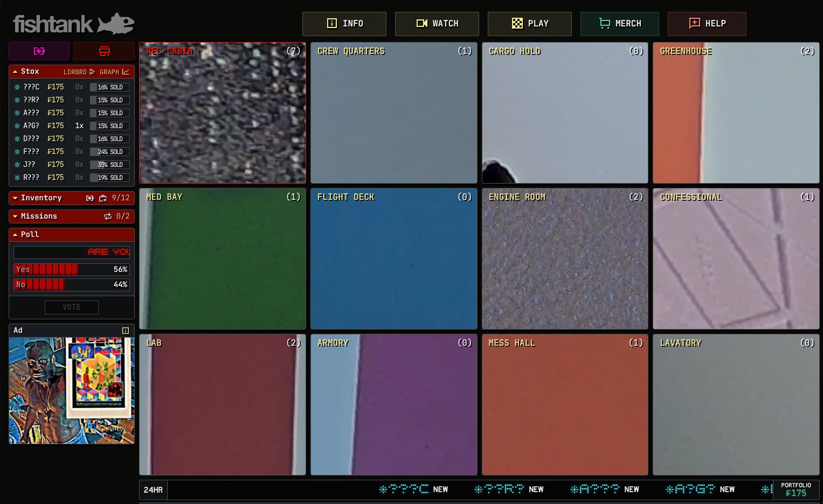Click the A?G? stock name in Stox
Image resolution: width=823 pixels, height=504 pixels.
[31, 126]
